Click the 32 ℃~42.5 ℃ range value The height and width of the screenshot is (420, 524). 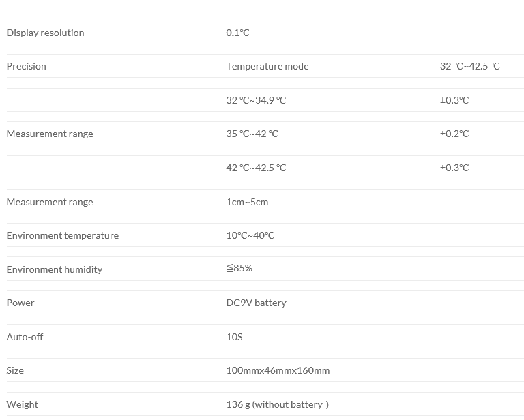pyautogui.click(x=470, y=66)
